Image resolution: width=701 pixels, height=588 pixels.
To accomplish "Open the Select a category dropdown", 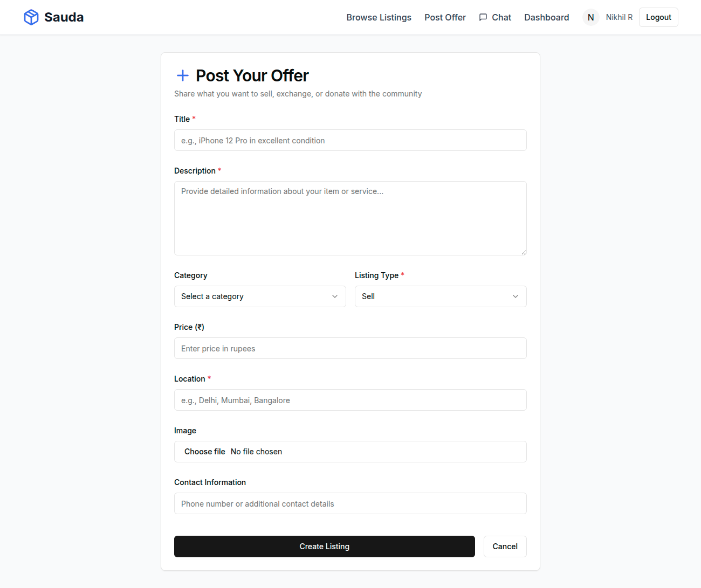I will click(x=259, y=296).
